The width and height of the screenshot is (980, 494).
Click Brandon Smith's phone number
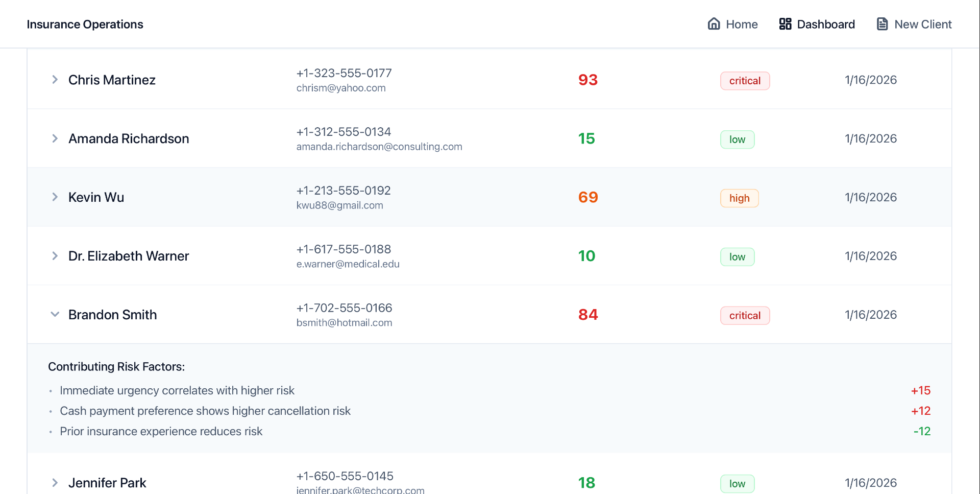tap(344, 308)
